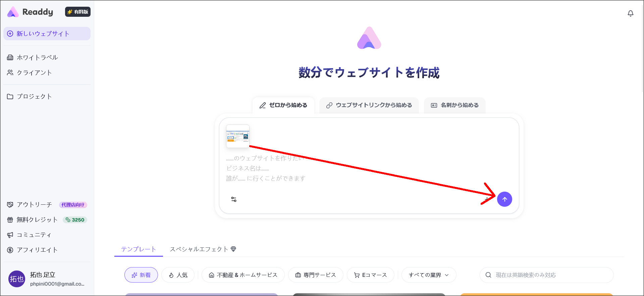
Task: Open notifications bell
Action: [x=631, y=13]
